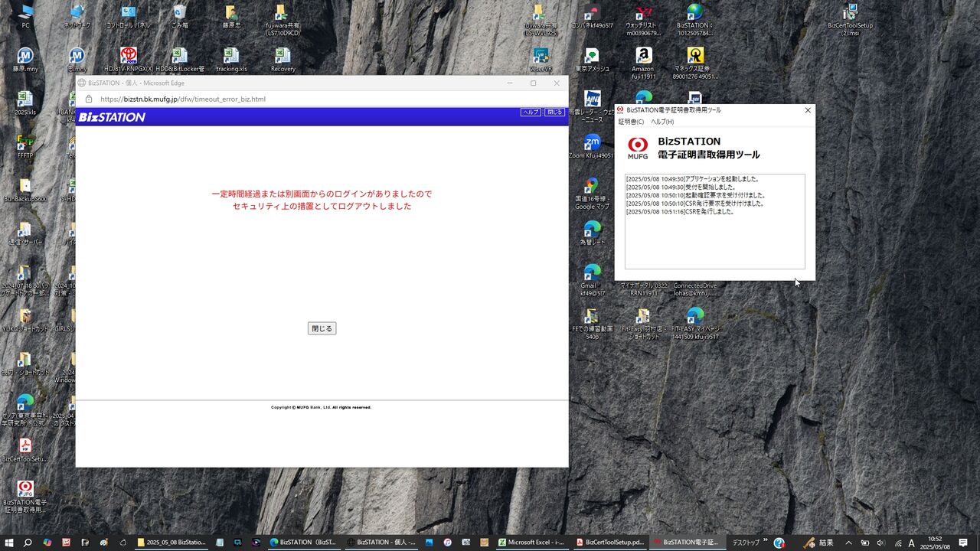
Task: Open the VeseeVR desktop shortcut
Action: (x=541, y=60)
